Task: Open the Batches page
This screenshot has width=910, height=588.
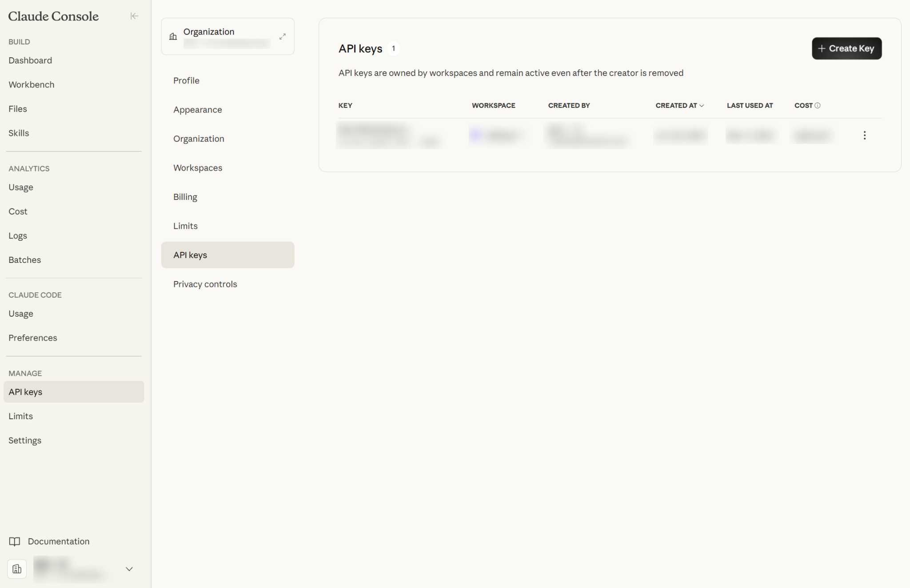Action: click(x=24, y=259)
